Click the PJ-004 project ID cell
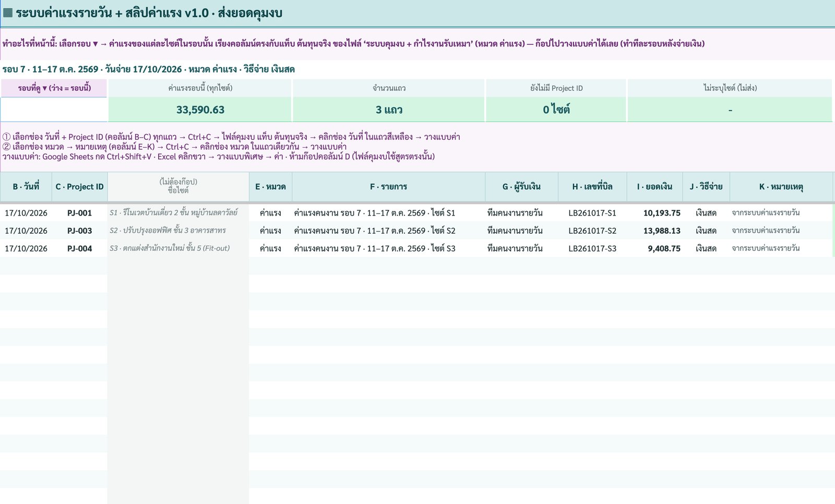This screenshot has width=835, height=504. coord(80,248)
